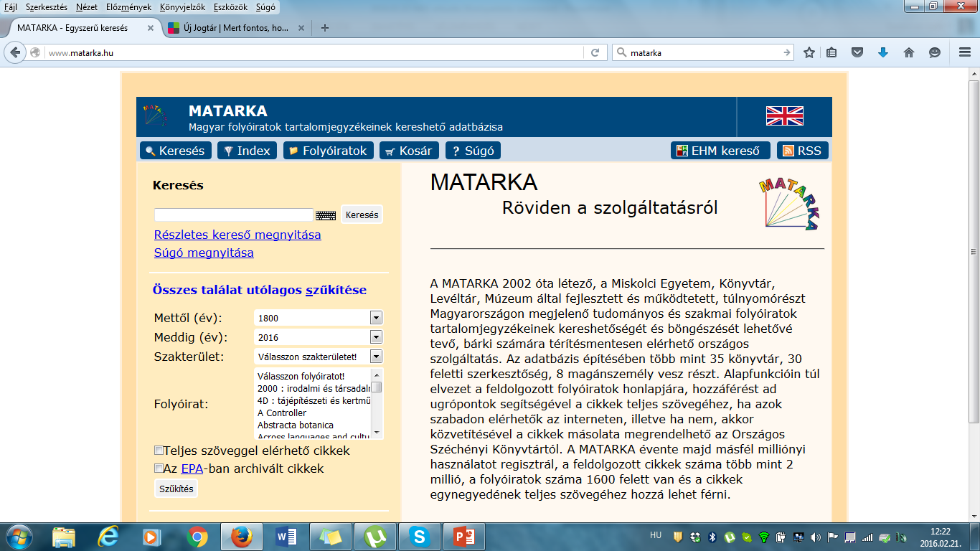Open 'Részletes kereső megnyitása' link
The image size is (980, 551).
point(237,235)
